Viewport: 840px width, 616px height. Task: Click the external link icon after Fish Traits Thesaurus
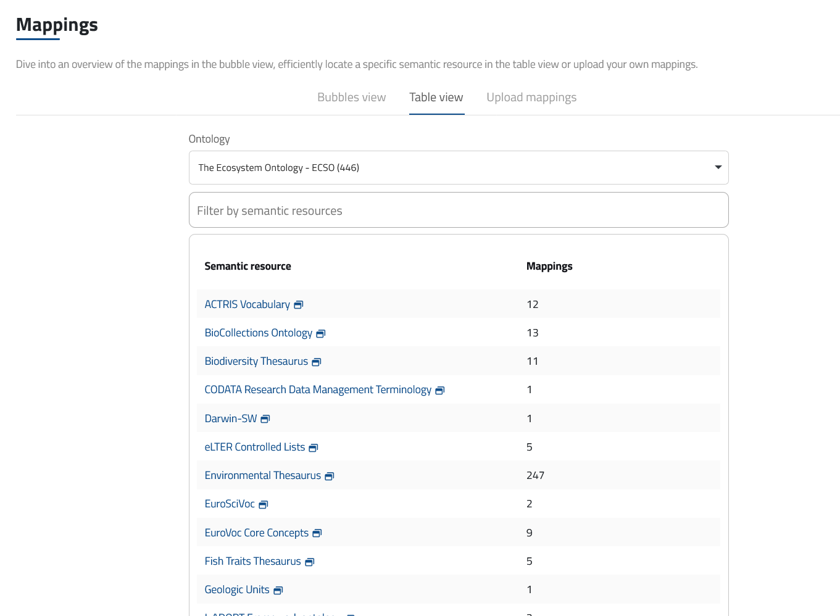click(x=310, y=562)
